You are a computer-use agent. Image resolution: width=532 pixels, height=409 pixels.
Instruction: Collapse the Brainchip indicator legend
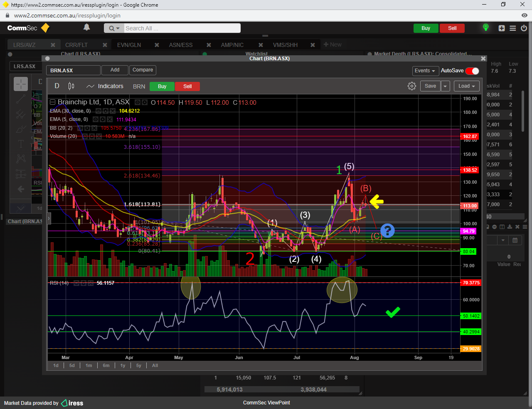(53, 102)
